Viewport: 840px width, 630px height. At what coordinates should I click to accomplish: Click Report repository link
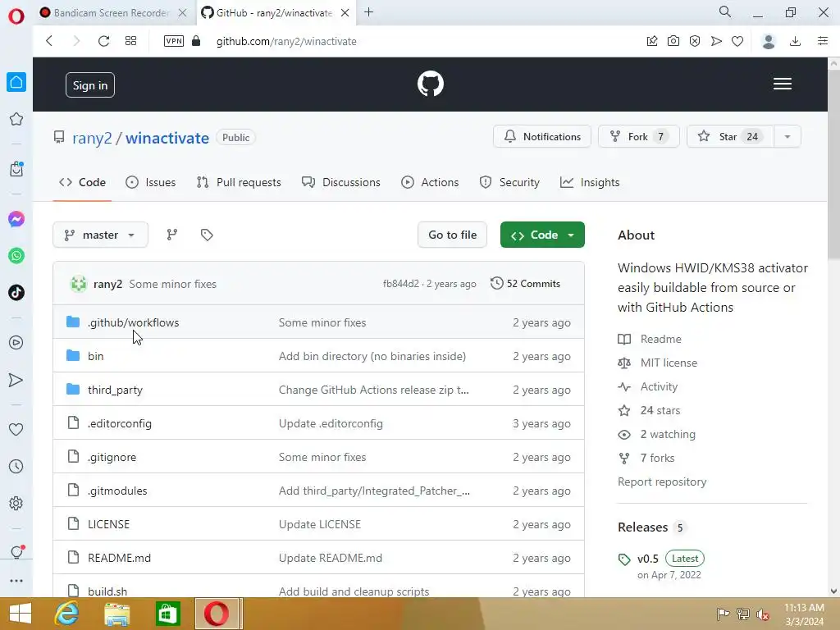[662, 482]
